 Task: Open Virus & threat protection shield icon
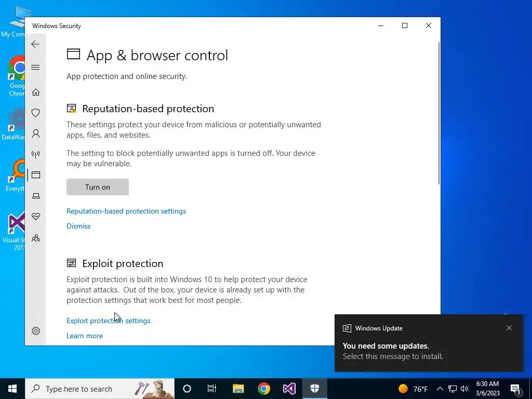coord(36,113)
